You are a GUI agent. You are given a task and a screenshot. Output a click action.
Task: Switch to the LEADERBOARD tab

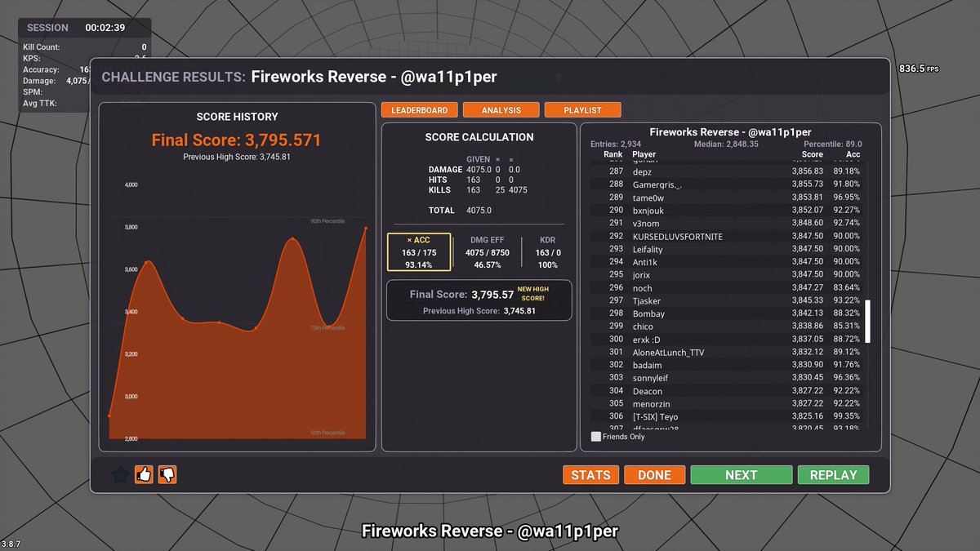419,109
